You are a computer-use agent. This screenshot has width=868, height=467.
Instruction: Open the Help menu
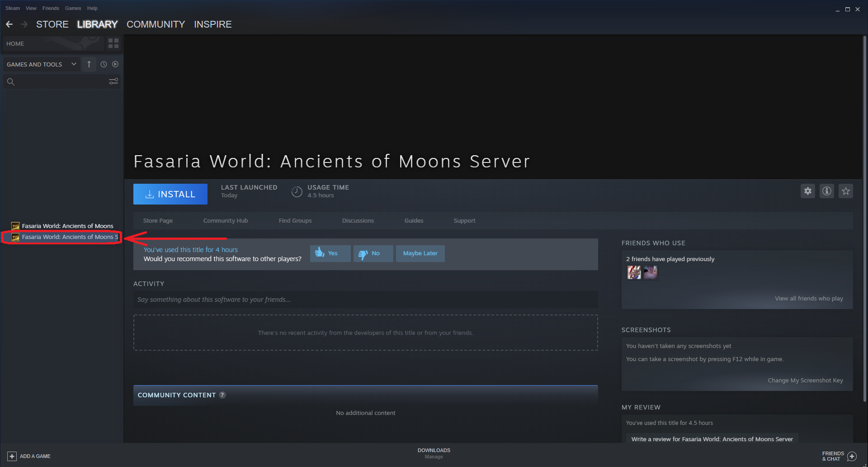[x=92, y=8]
